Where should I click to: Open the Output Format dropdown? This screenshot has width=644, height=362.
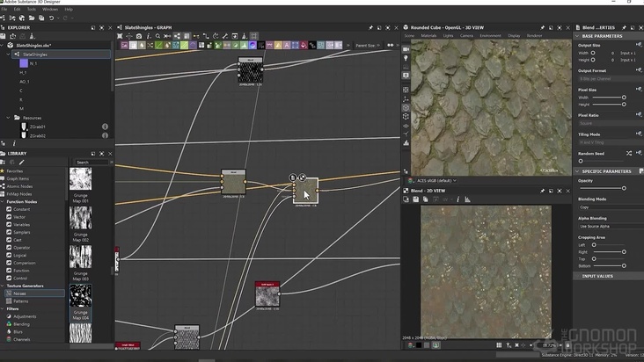pos(611,79)
